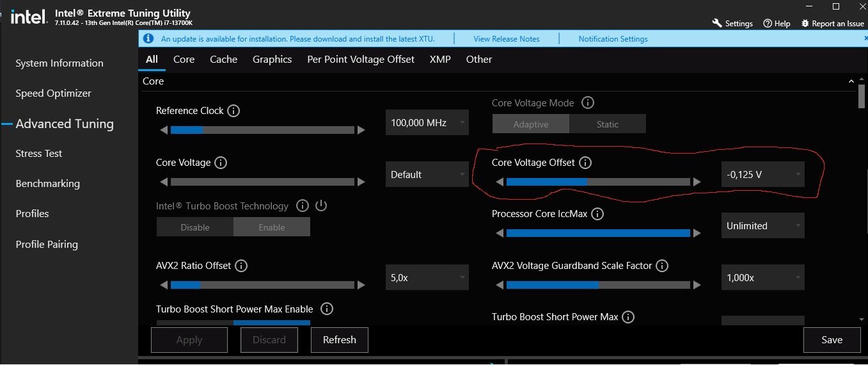Collapse the Core section chevron

[x=851, y=81]
